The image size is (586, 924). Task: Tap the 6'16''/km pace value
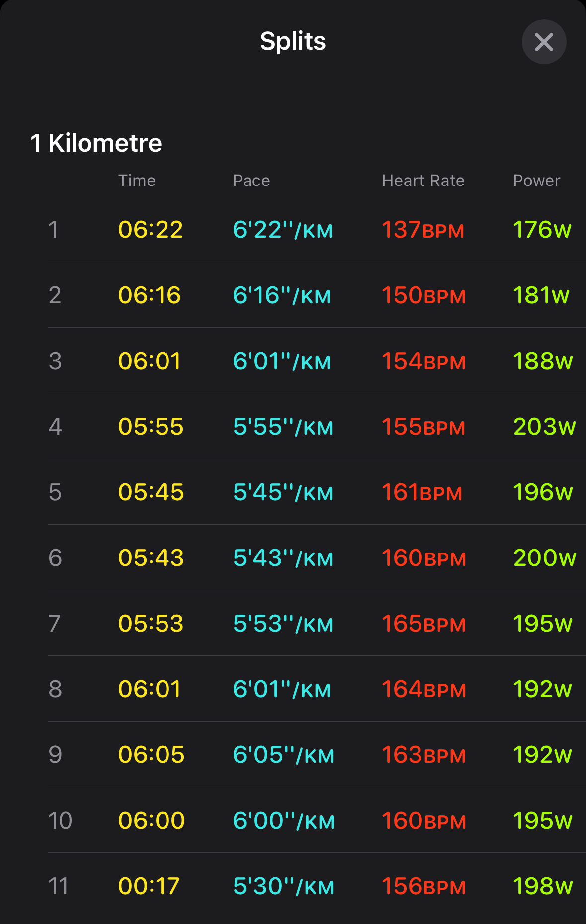click(x=282, y=295)
